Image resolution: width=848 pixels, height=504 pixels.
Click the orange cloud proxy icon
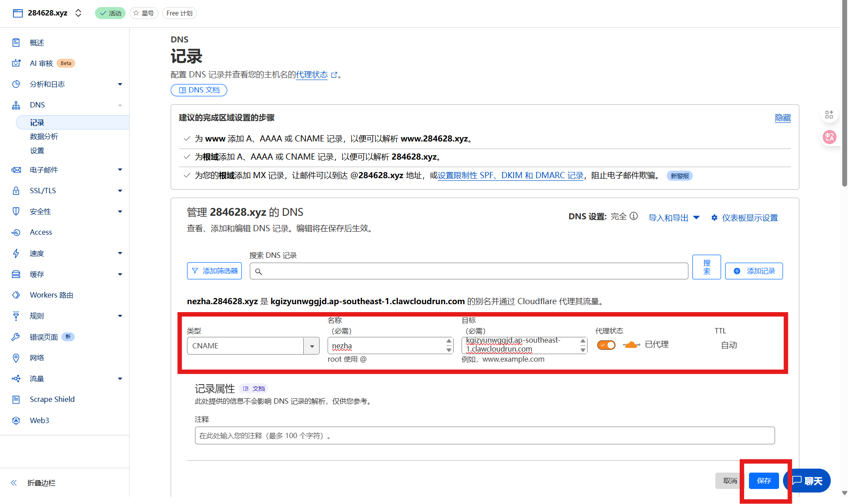pyautogui.click(x=631, y=345)
